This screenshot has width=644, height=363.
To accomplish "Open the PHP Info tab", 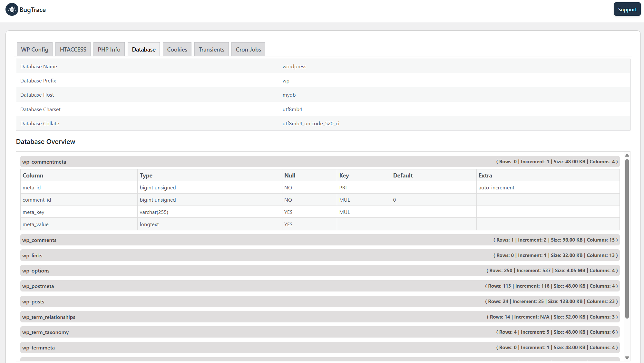I will pos(109,49).
